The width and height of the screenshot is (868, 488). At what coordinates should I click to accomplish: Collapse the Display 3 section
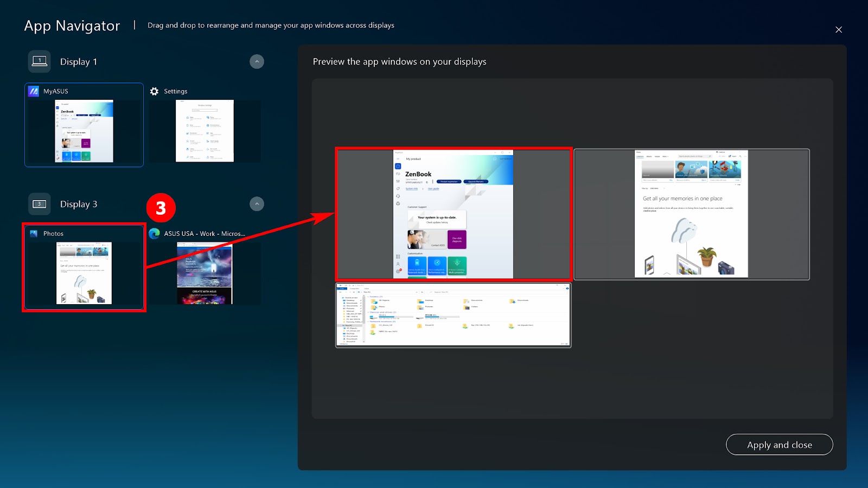coord(257,204)
